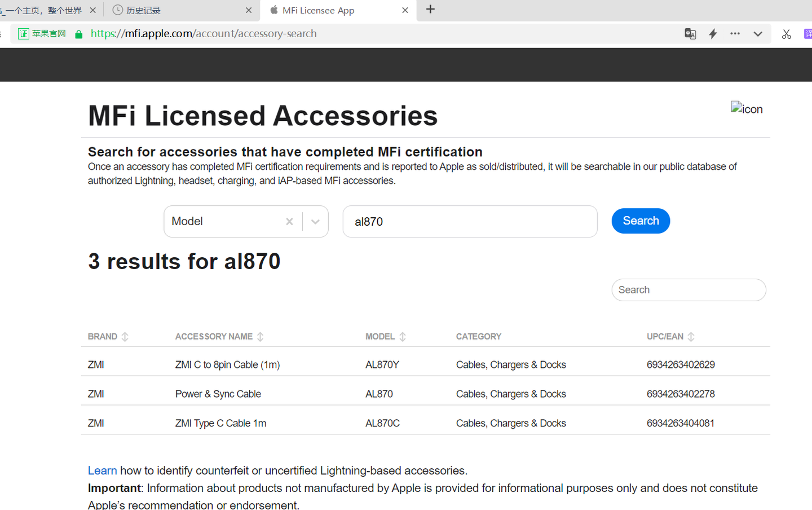The height and width of the screenshot is (510, 812).
Task: Click the translate page icon in address bar
Action: (x=690, y=34)
